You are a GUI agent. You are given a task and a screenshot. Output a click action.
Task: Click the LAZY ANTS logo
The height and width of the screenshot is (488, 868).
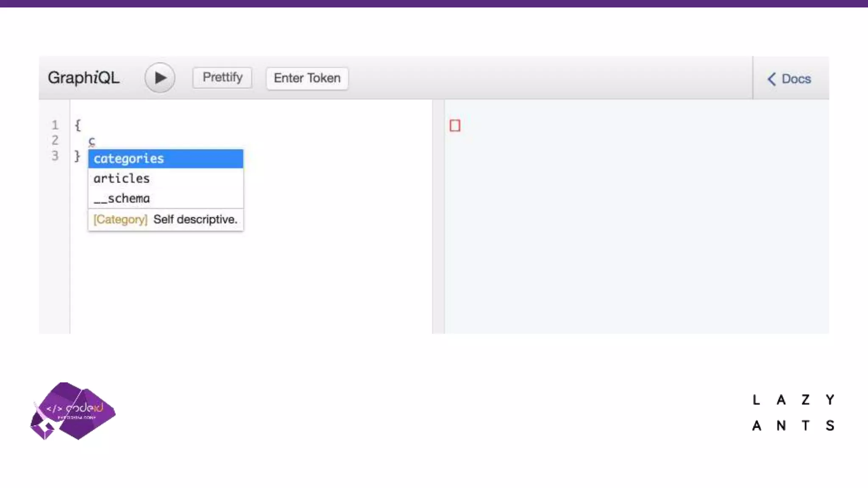click(x=793, y=413)
